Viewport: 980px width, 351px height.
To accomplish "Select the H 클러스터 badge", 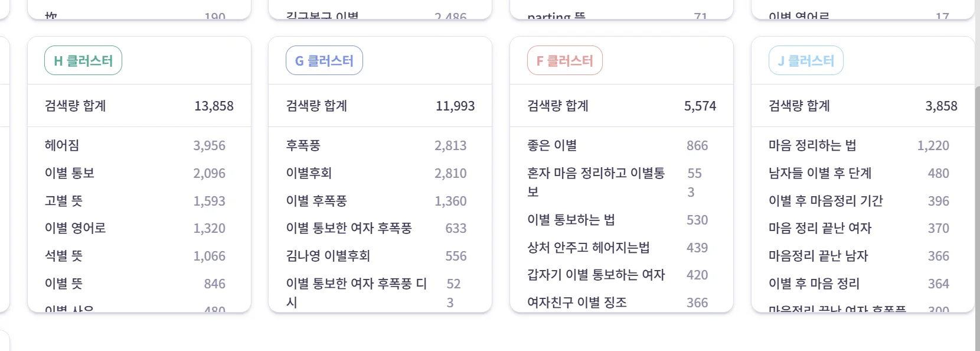I will (x=83, y=60).
